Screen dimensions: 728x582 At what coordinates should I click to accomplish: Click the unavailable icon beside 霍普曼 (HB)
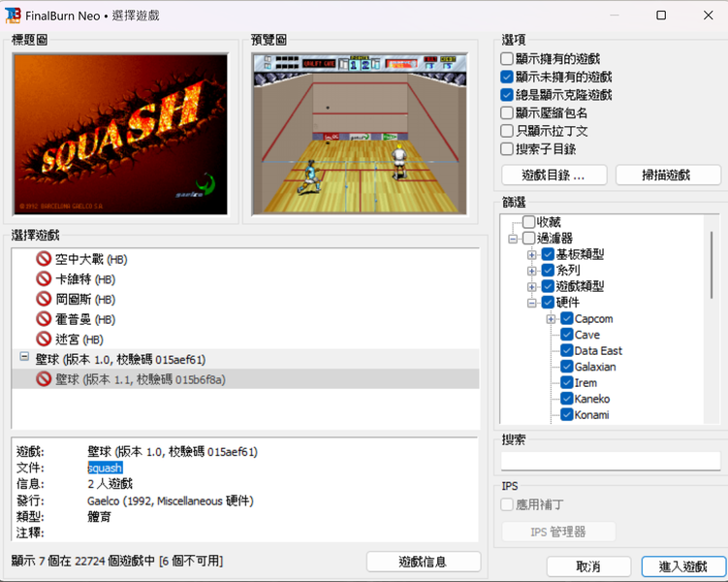coord(44,318)
